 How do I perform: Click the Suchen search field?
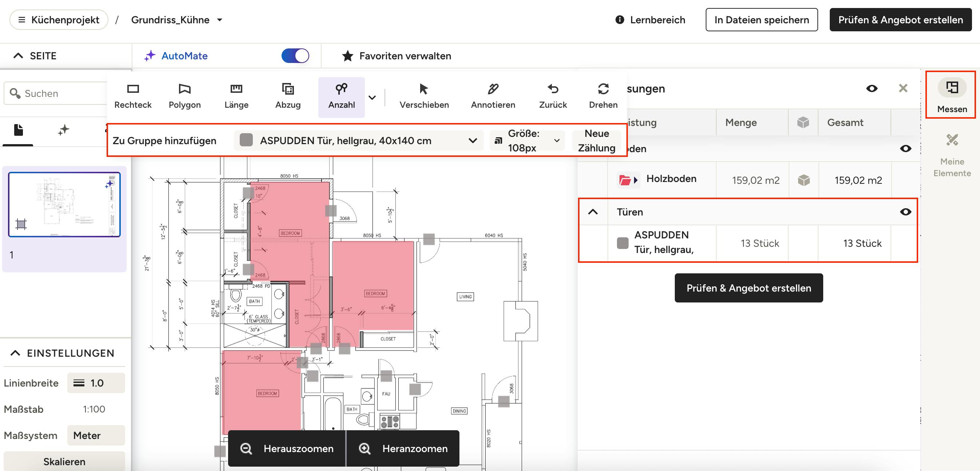[61, 93]
